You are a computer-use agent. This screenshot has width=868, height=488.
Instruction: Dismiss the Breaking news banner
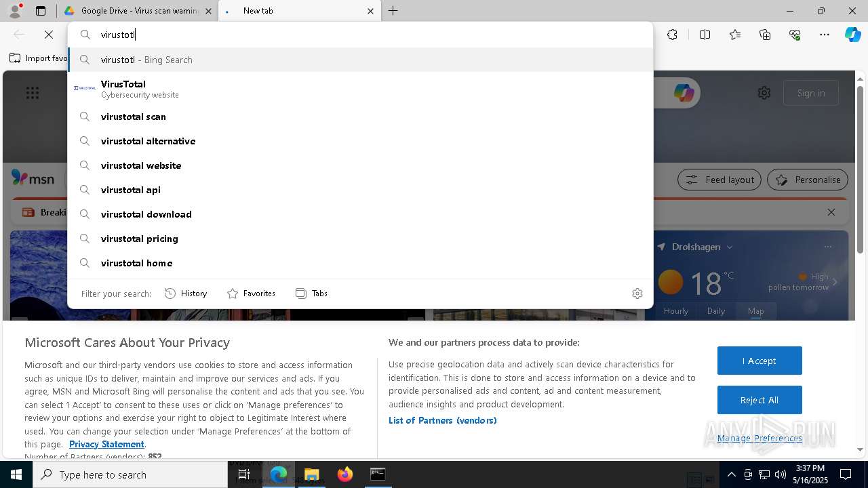831,212
